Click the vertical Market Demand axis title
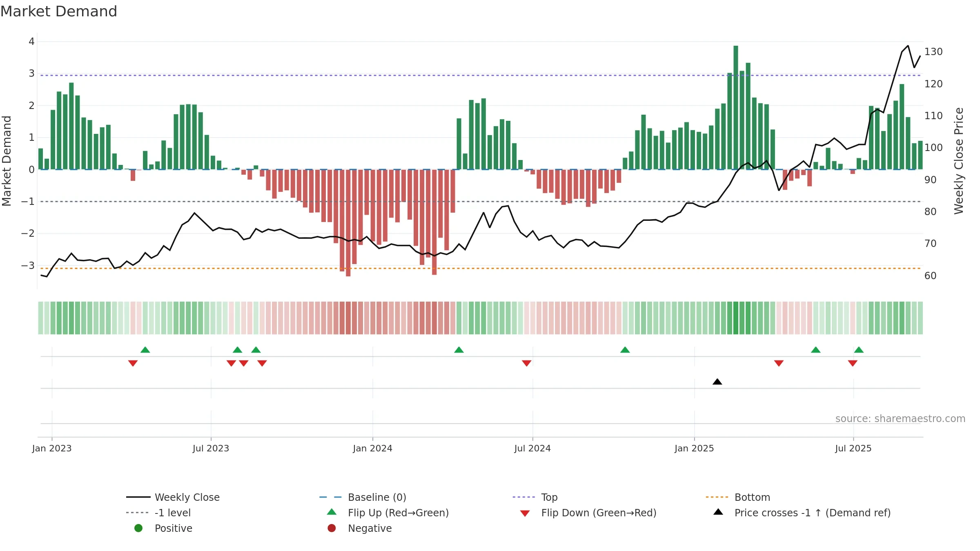Screen dimensions: 980x551 (7, 161)
